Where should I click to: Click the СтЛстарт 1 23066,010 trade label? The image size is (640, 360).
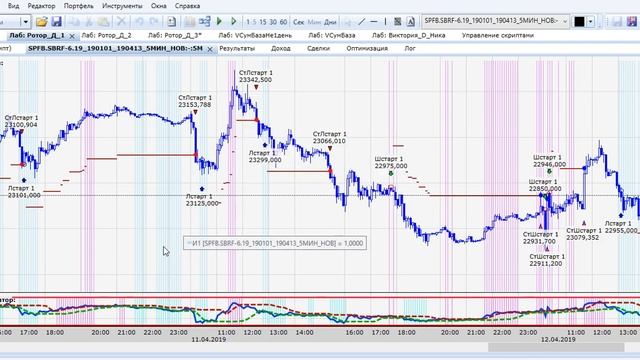[329, 138]
